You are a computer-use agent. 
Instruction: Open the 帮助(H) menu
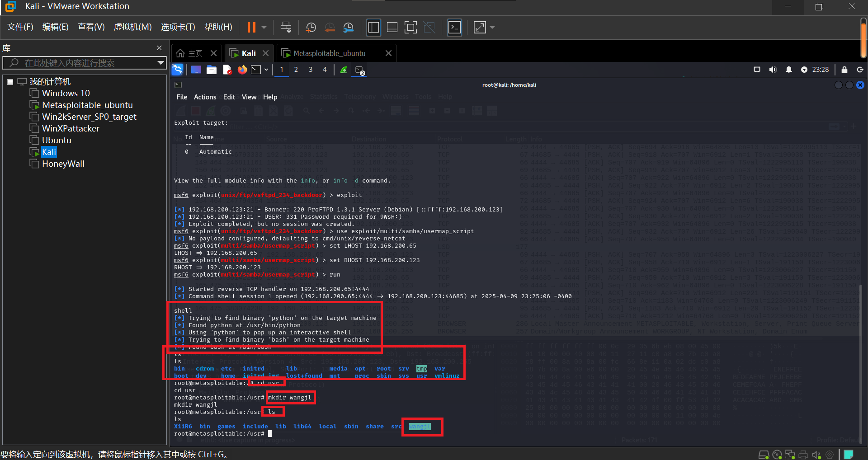(x=218, y=27)
